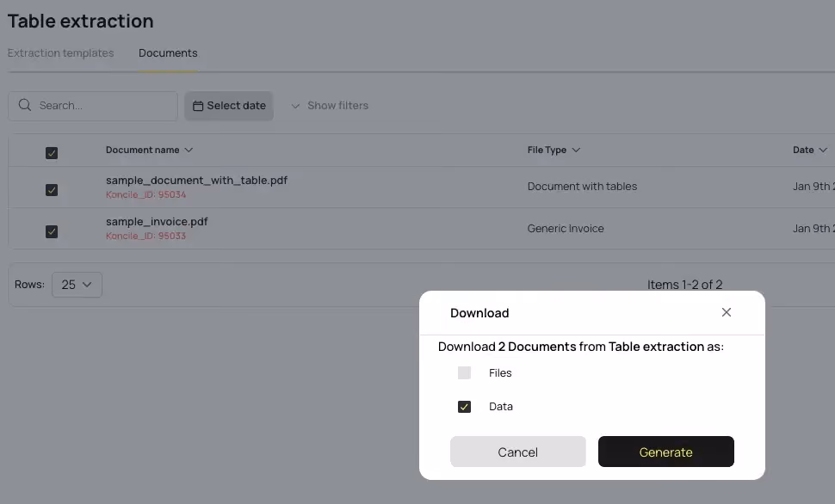Image resolution: width=835 pixels, height=504 pixels.
Task: Uncheck sample_invoice.pdf row checkbox
Action: pos(52,231)
